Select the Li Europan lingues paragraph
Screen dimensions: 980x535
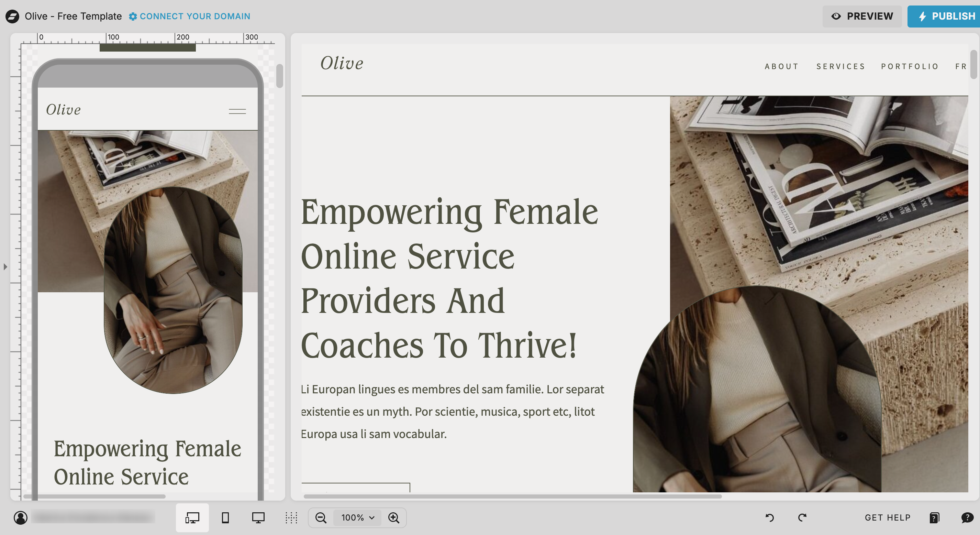coord(452,411)
